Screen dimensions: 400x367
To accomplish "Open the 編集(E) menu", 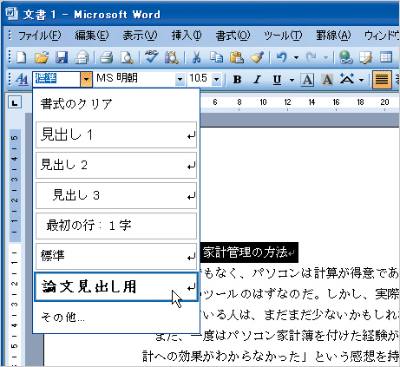I will 92,35.
